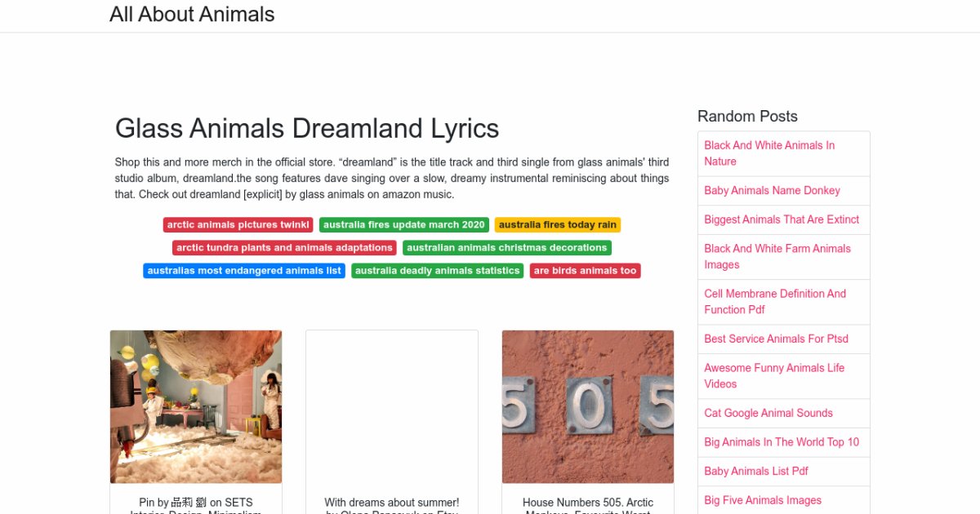Click the "arctic animals pictures twinkl" tag

pos(238,224)
